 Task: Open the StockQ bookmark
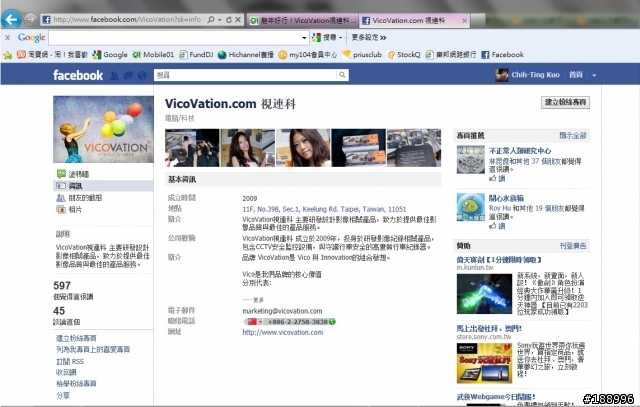point(404,55)
